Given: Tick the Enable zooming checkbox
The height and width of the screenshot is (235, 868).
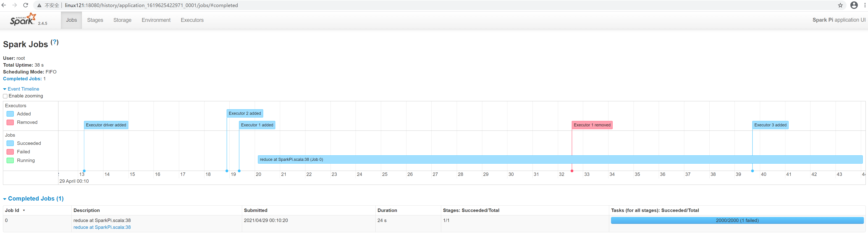Looking at the screenshot, I should (5, 96).
